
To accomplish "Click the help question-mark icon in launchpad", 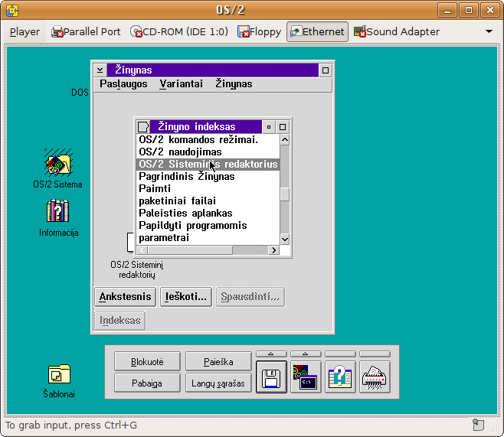I will tap(340, 377).
